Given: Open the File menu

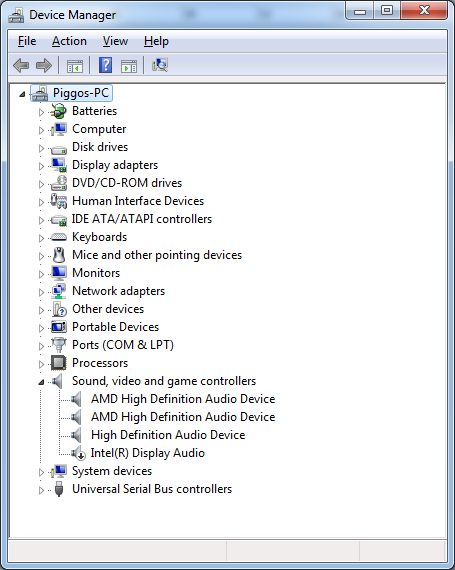Looking at the screenshot, I should point(27,41).
